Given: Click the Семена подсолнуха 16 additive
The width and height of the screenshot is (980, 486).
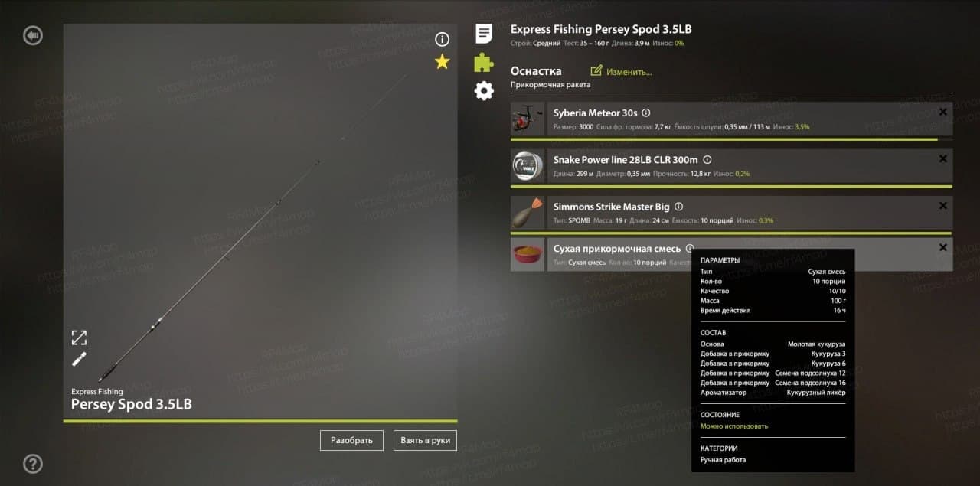Looking at the screenshot, I should 810,383.
